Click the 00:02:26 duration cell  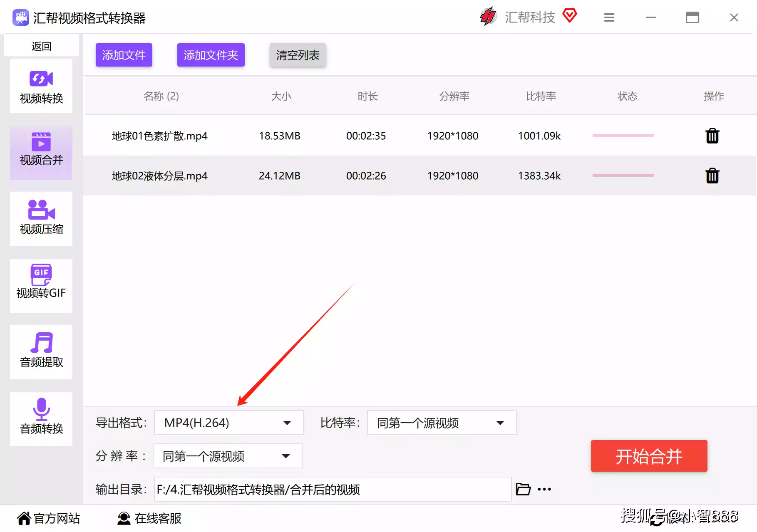tap(366, 176)
